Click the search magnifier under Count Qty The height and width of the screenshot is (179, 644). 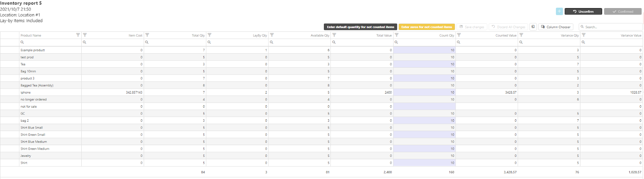(396, 42)
